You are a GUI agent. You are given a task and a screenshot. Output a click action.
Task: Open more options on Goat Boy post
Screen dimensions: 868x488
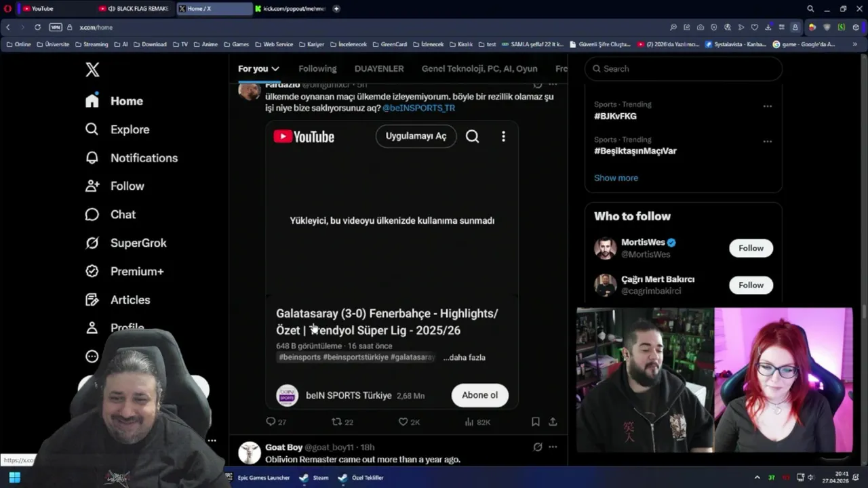pyautogui.click(x=553, y=447)
